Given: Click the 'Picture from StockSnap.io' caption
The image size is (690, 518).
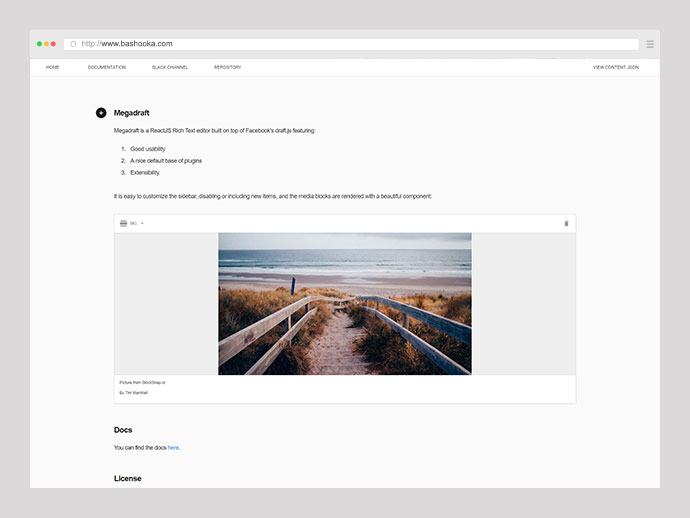Looking at the screenshot, I should click(142, 382).
